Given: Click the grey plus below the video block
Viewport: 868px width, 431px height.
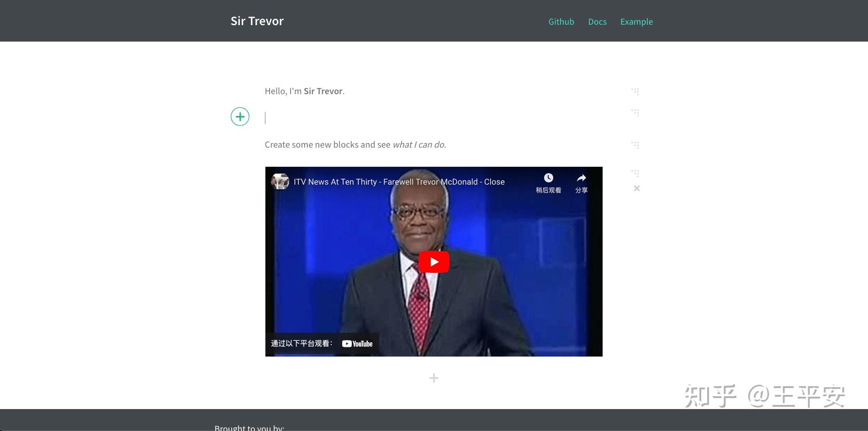Looking at the screenshot, I should (x=434, y=378).
